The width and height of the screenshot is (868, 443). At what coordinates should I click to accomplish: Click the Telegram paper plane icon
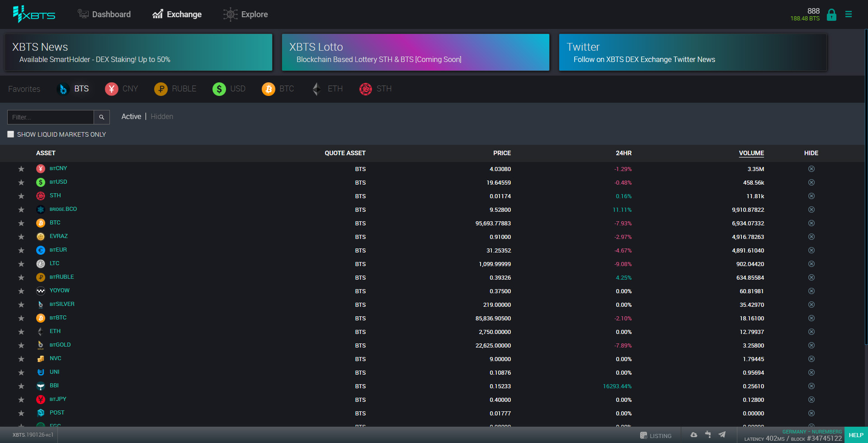(722, 435)
